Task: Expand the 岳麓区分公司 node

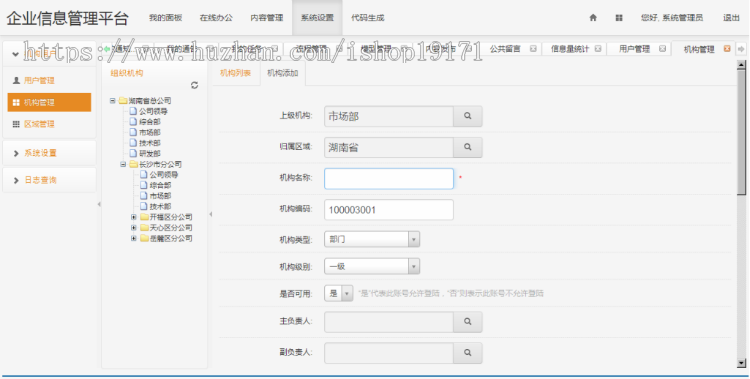Action: click(134, 238)
